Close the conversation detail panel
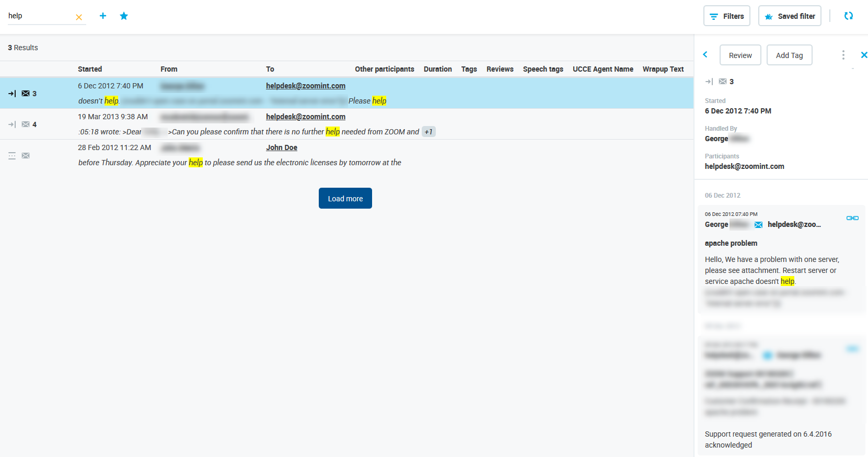The width and height of the screenshot is (868, 457). coord(863,55)
